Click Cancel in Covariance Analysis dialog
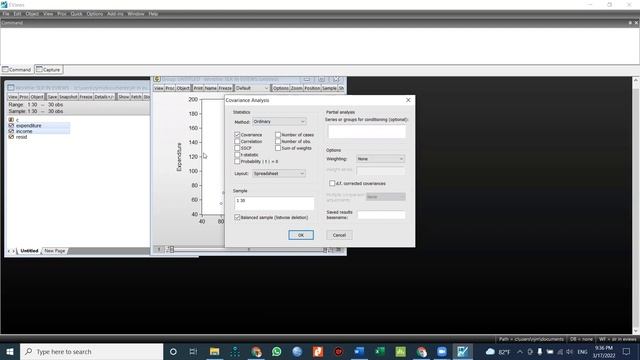 click(339, 235)
